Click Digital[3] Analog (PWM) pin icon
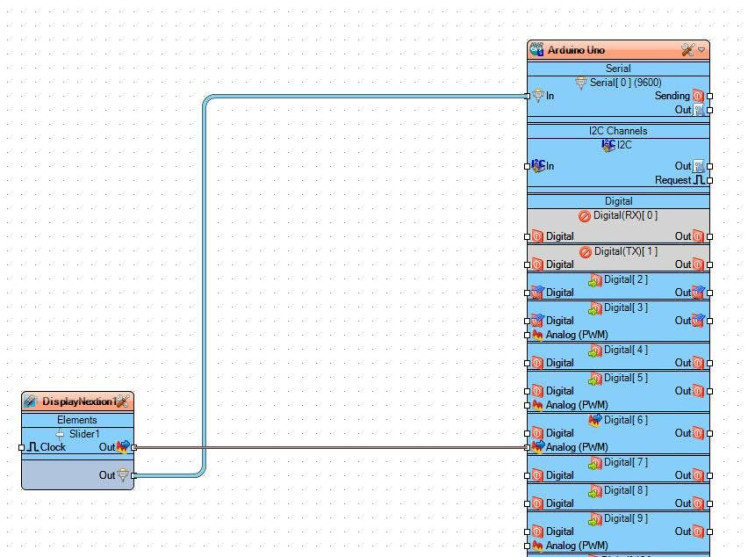 pyautogui.click(x=538, y=335)
